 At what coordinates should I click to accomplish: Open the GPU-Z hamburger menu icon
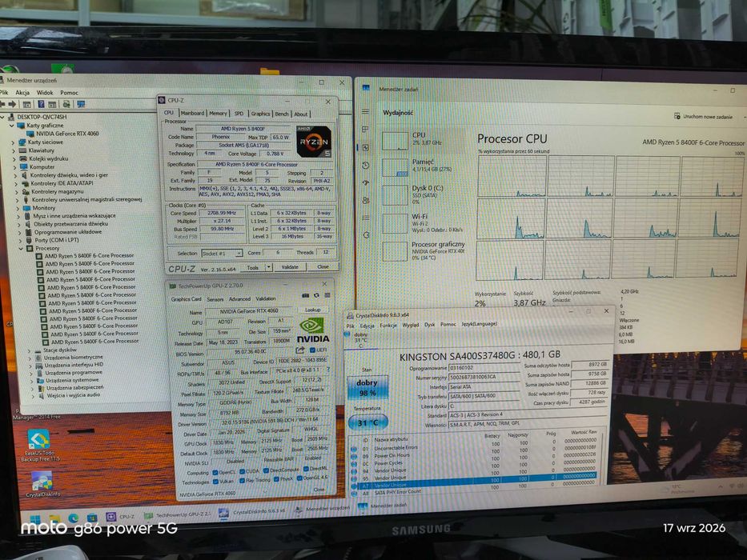327,295
